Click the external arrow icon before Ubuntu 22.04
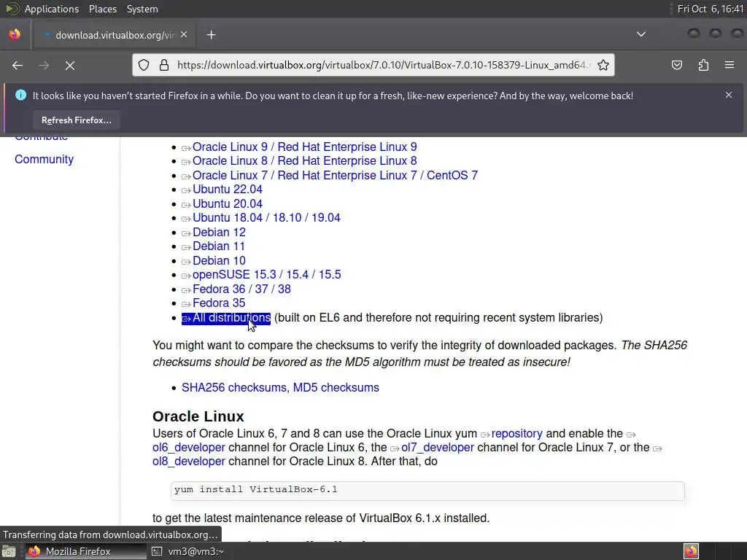 coord(186,191)
